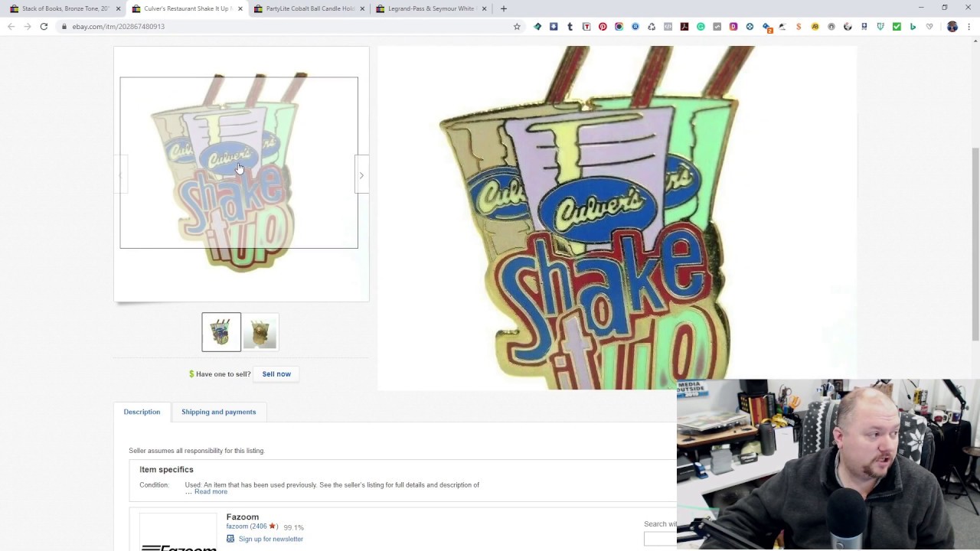Click the orange dollar sign extension
980x551 pixels.
click(799, 27)
